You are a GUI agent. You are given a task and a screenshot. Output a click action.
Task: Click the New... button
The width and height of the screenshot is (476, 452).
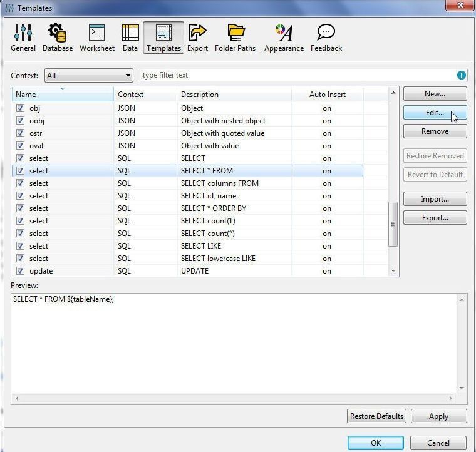[x=435, y=94]
